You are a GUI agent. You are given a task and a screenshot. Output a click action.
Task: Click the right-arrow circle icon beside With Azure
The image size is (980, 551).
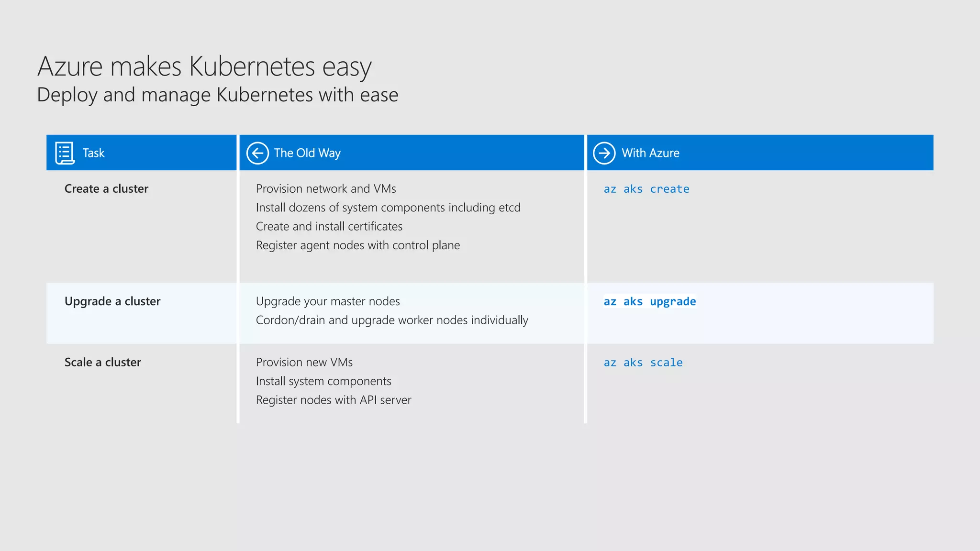(604, 153)
